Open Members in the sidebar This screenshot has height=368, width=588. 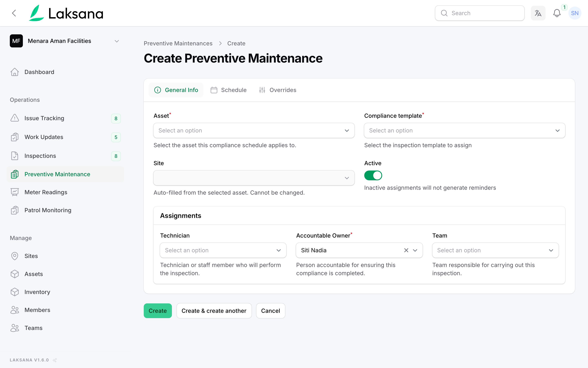(65, 310)
